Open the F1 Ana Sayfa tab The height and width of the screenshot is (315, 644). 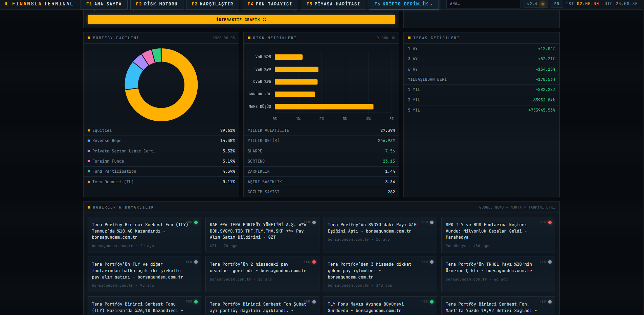point(104,4)
